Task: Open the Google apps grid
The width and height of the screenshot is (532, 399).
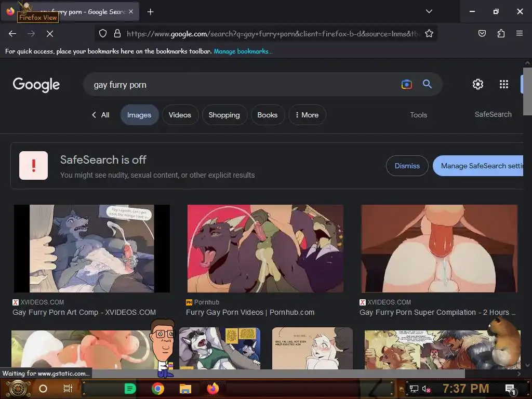Action: pos(504,84)
